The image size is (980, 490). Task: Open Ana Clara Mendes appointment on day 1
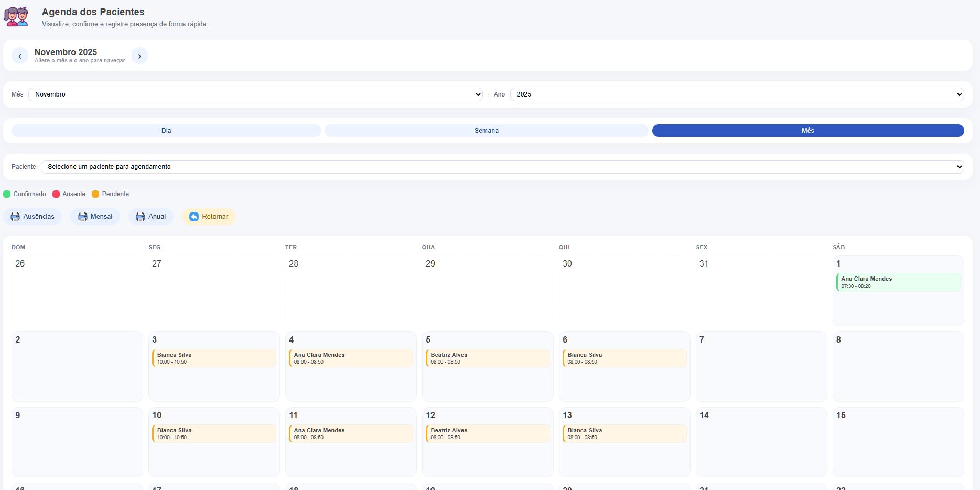coord(898,282)
